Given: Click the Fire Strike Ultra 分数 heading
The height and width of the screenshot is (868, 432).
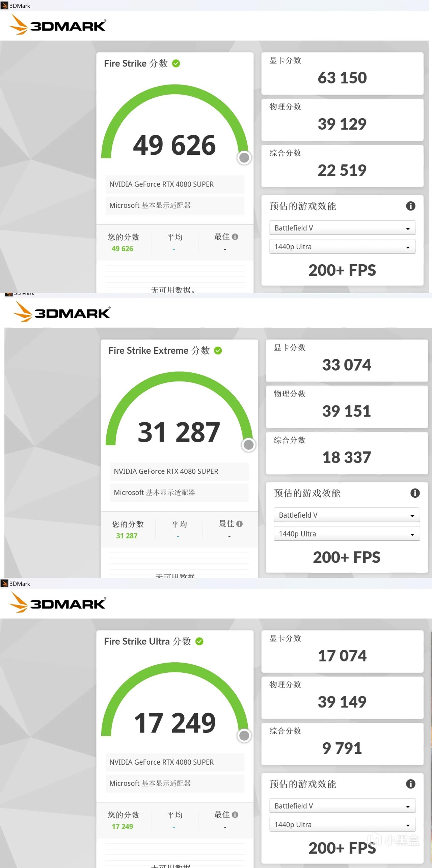Looking at the screenshot, I should pyautogui.click(x=147, y=641).
